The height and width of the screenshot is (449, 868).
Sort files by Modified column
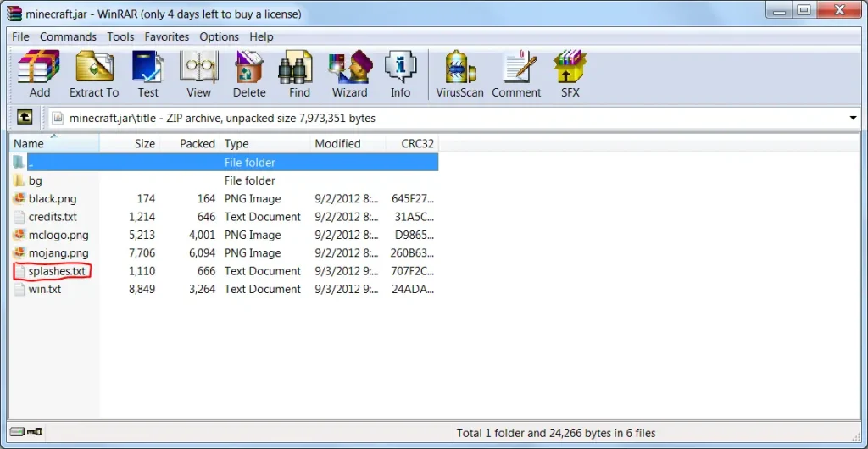click(x=348, y=144)
